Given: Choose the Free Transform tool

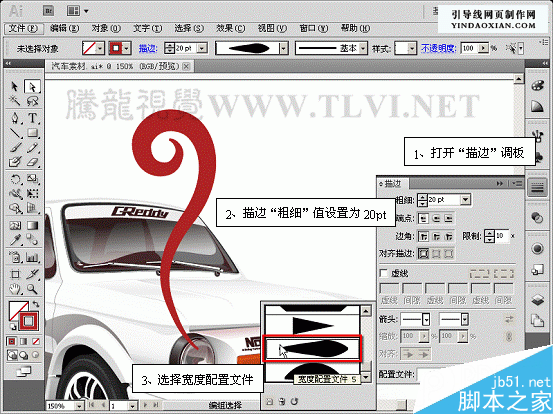Looking at the screenshot, I should click(x=32, y=194).
